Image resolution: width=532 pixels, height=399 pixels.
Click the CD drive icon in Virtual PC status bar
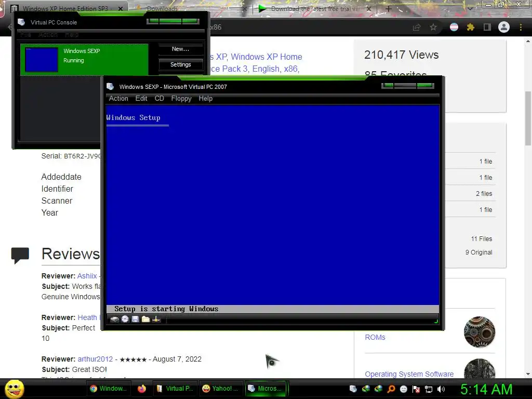(x=125, y=320)
